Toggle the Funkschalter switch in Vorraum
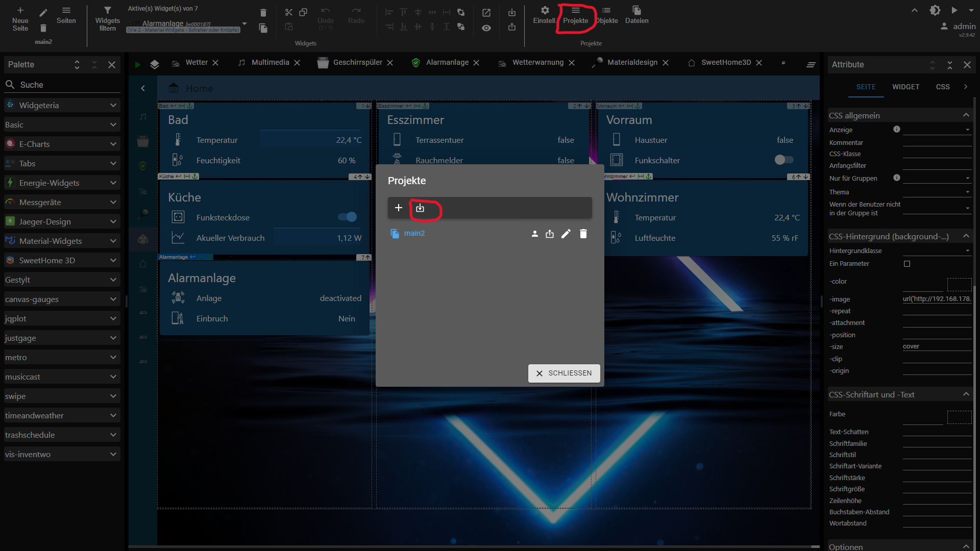 (784, 160)
